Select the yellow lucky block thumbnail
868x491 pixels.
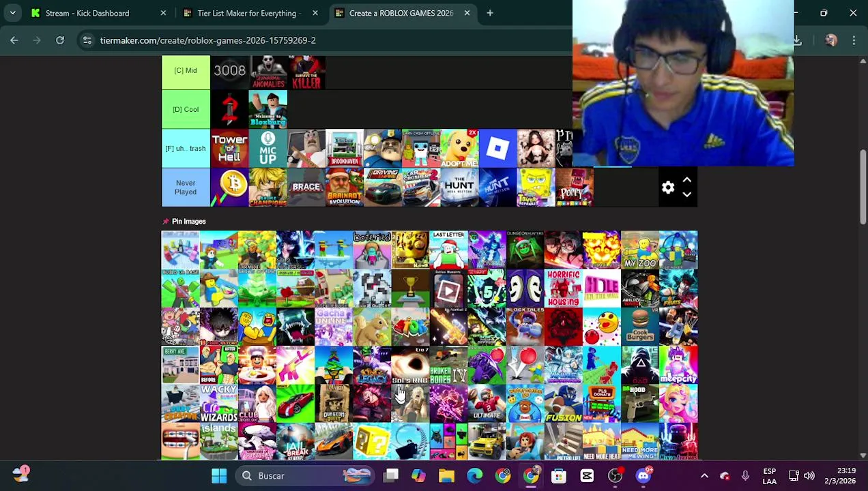372,441
